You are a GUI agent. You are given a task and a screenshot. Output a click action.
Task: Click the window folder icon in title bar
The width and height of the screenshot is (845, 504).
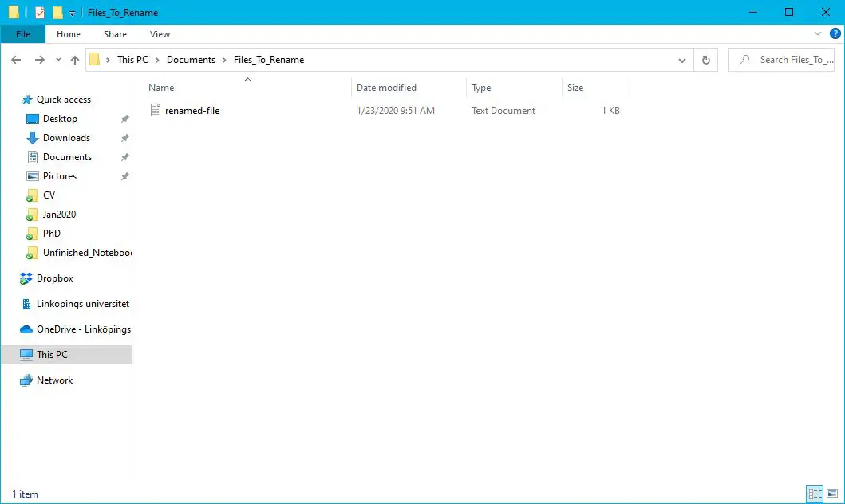point(14,12)
